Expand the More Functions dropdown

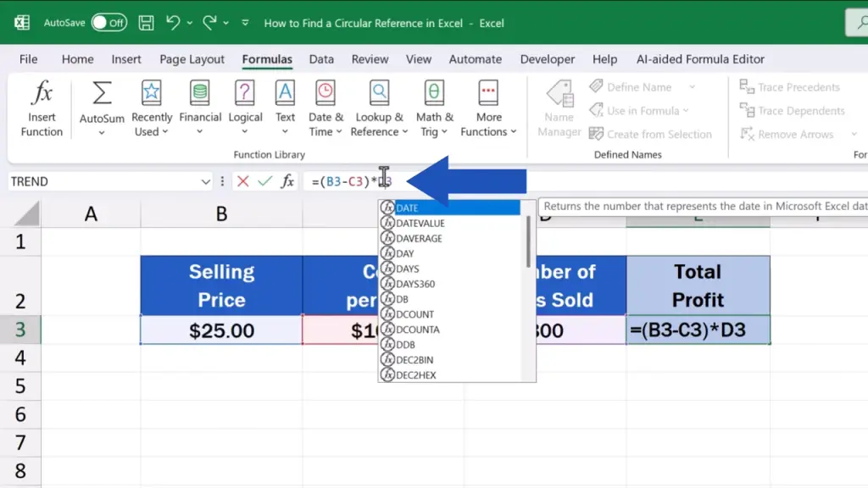[x=513, y=132]
